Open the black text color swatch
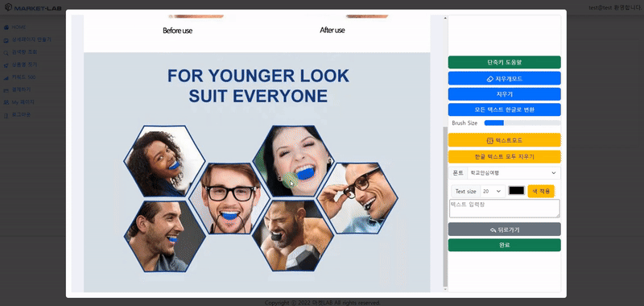Screen dimensions: 644x306 click(516, 191)
